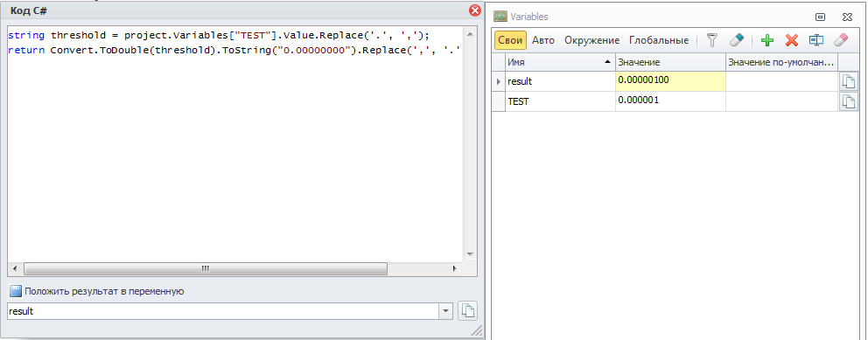Open the result variable dropdown arrow

[x=446, y=311]
